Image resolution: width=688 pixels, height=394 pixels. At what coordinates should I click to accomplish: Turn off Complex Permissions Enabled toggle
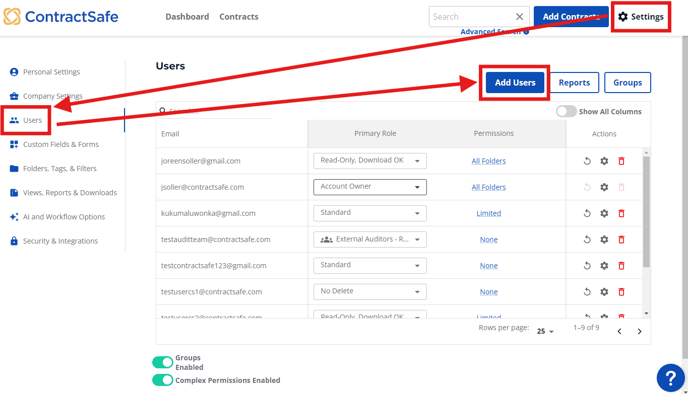163,380
